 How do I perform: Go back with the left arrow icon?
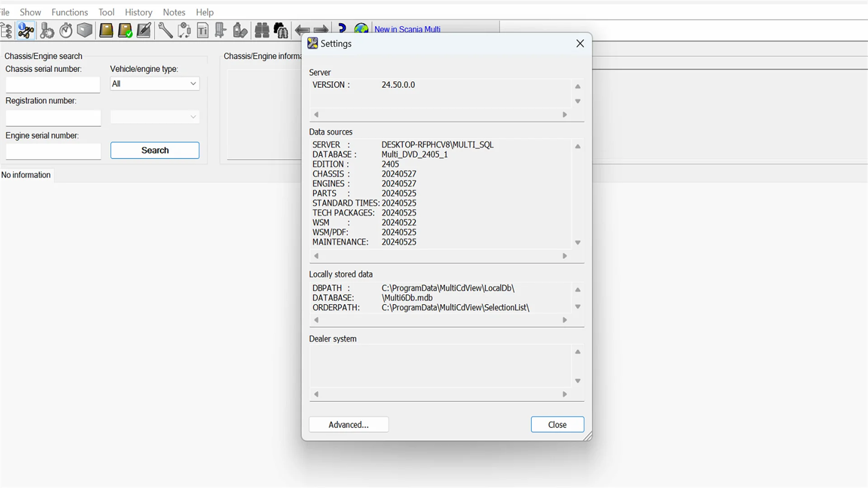pos(302,30)
